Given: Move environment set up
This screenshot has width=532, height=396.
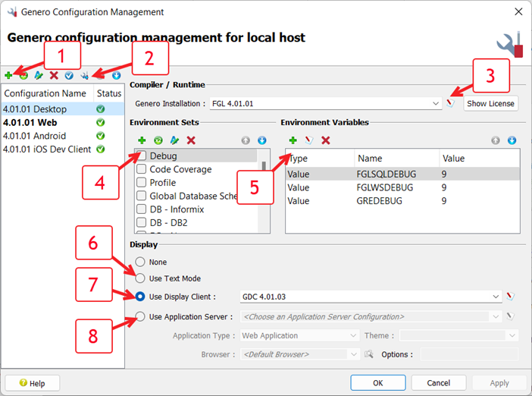Looking at the screenshot, I should point(246,140).
